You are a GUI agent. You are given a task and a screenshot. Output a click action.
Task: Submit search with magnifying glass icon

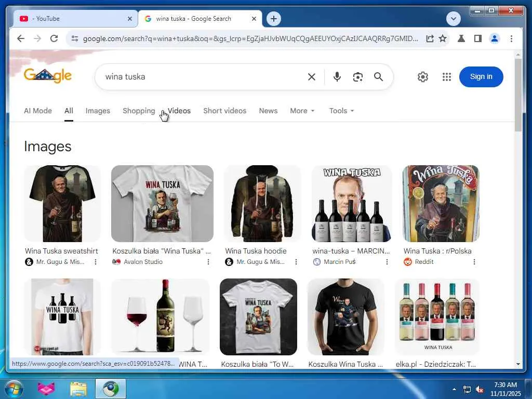pos(379,77)
